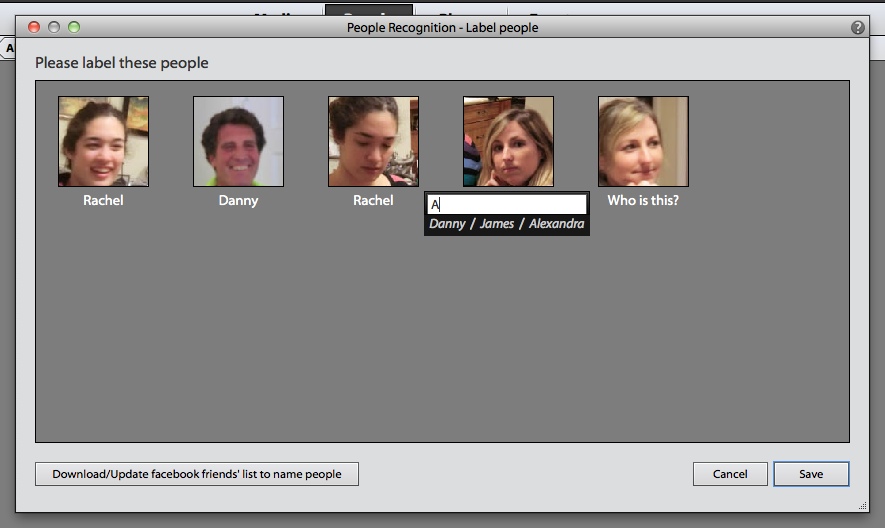Select the thumbnail labeled 'Who is this?'
This screenshot has height=528, width=885.
(x=643, y=141)
